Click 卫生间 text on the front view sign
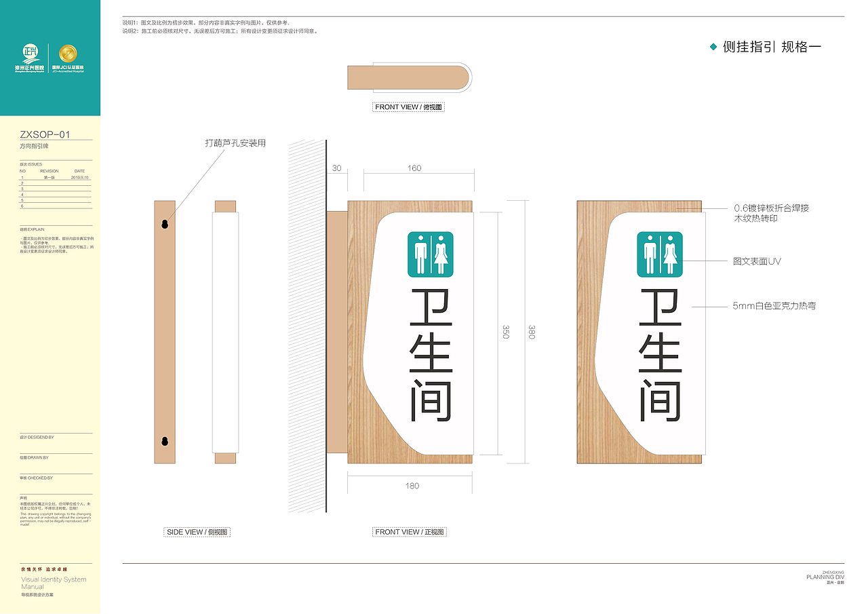 coord(431,355)
